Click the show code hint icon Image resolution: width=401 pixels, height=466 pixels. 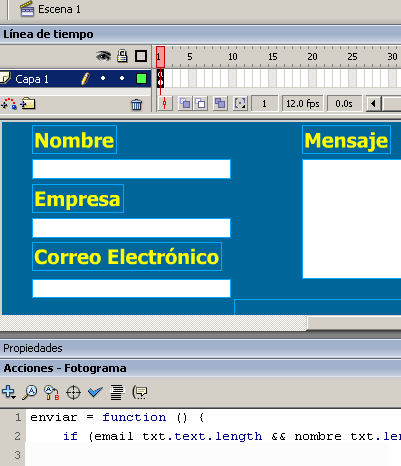[140, 392]
